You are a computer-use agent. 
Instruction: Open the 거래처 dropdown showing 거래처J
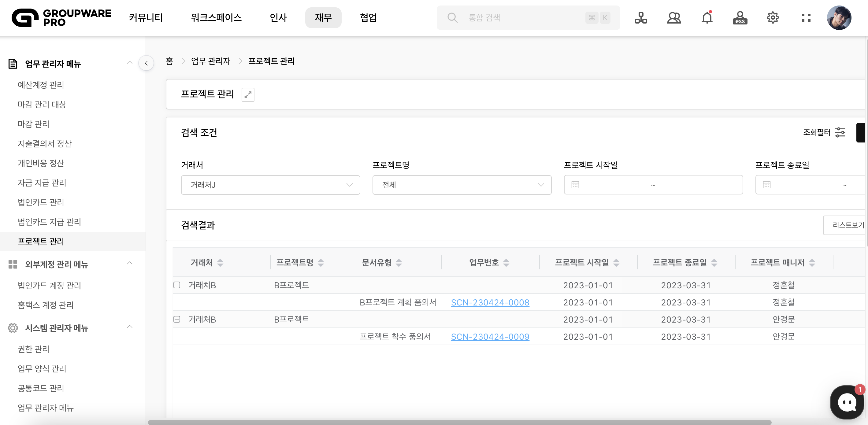[x=270, y=185]
